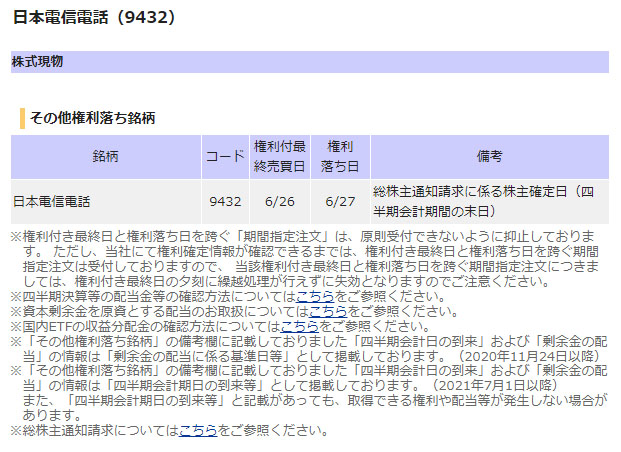Select the 9432 code cell
The image size is (621, 452).
pyautogui.click(x=225, y=202)
